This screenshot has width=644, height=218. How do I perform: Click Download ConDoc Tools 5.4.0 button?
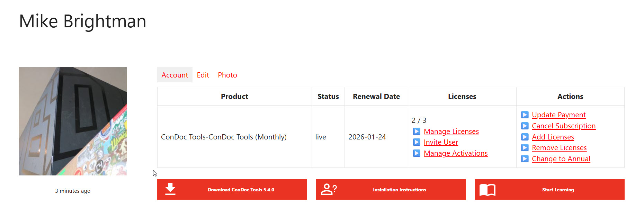click(232, 189)
